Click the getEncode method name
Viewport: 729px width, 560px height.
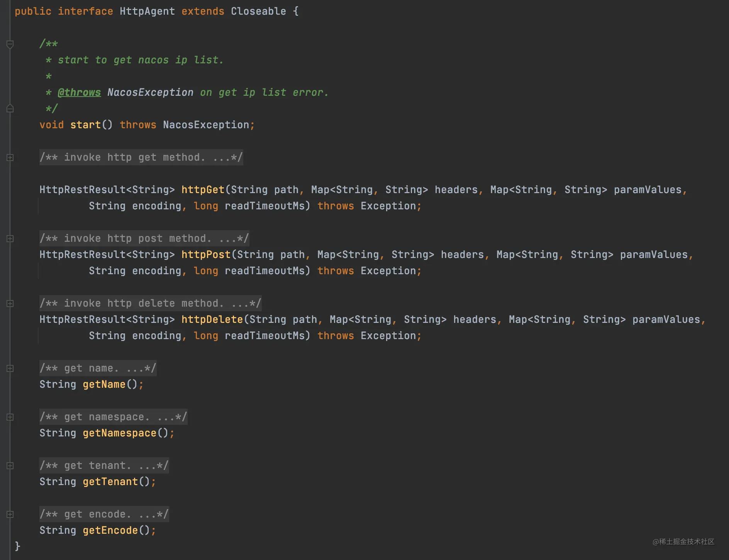point(110,531)
